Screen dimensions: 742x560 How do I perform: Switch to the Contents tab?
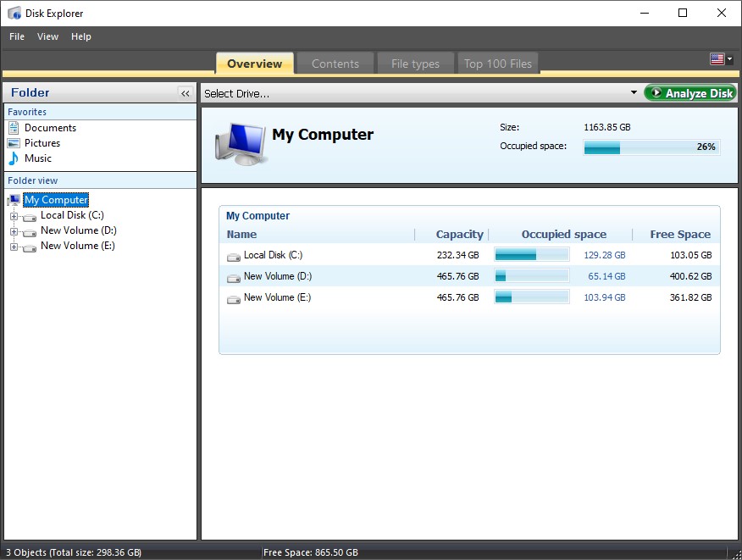[335, 63]
